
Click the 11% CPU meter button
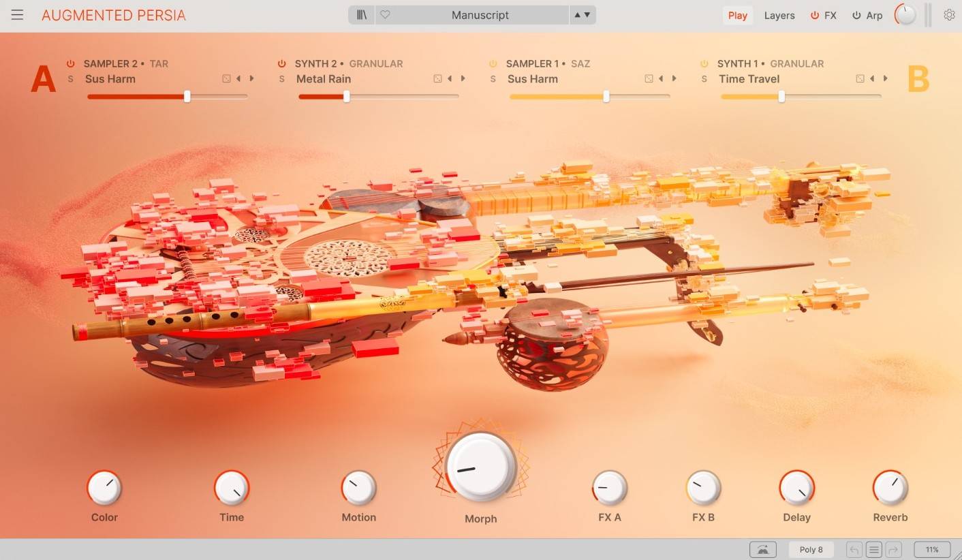click(x=931, y=550)
